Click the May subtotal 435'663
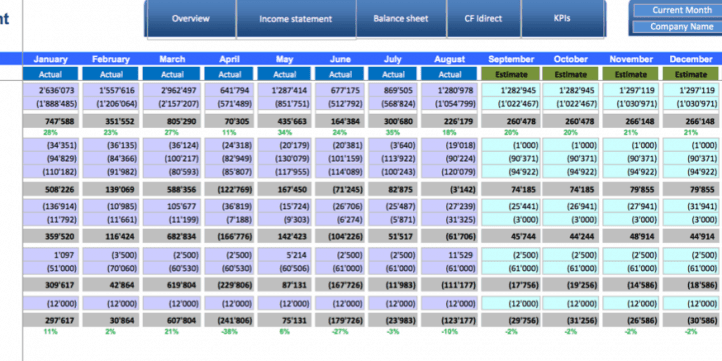 pos(284,122)
